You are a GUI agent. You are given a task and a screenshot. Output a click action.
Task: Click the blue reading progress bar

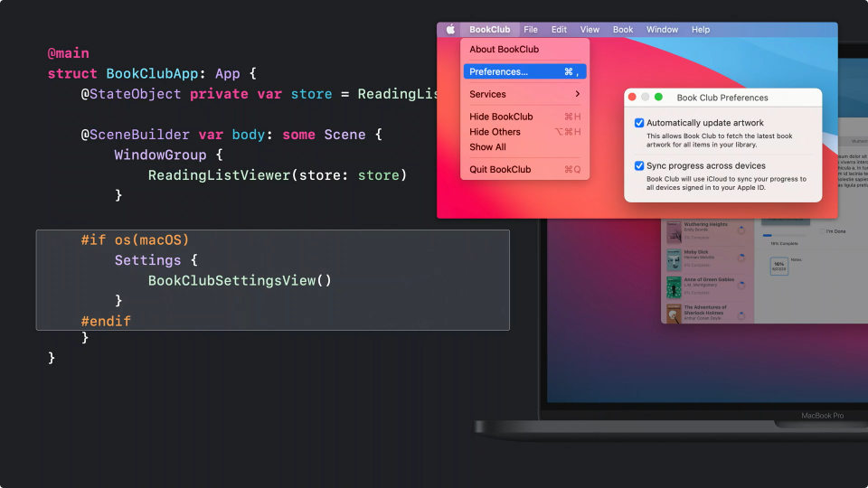tap(785, 236)
